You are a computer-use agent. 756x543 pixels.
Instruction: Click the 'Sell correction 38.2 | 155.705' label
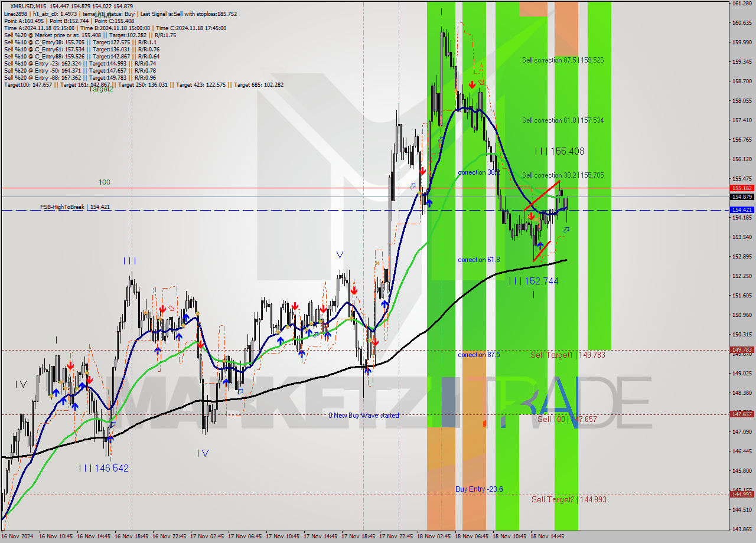pyautogui.click(x=562, y=175)
